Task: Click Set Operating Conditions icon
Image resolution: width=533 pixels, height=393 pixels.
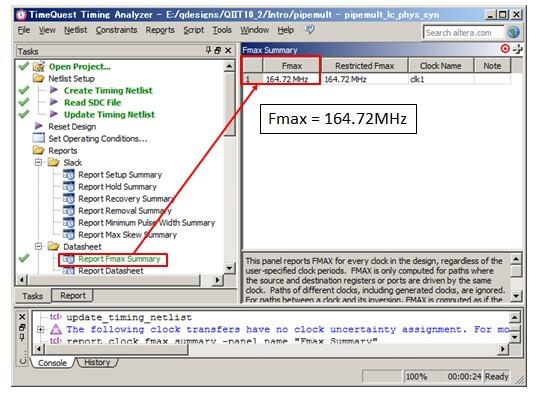Action: click(x=38, y=138)
